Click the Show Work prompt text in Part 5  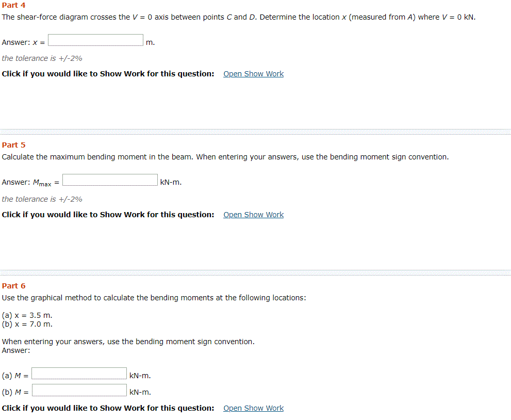point(108,214)
